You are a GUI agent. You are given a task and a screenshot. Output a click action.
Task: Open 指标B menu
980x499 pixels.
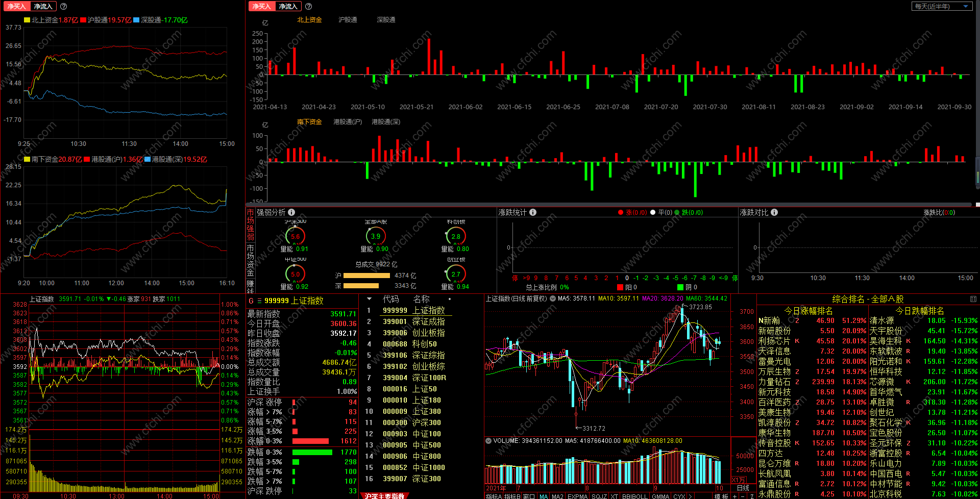[x=512, y=496]
